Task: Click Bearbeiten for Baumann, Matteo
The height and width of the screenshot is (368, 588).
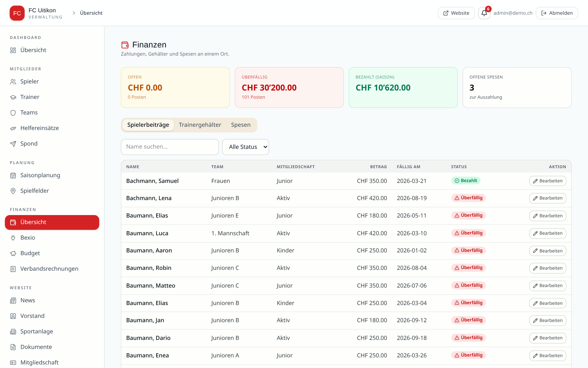Action: tap(548, 286)
